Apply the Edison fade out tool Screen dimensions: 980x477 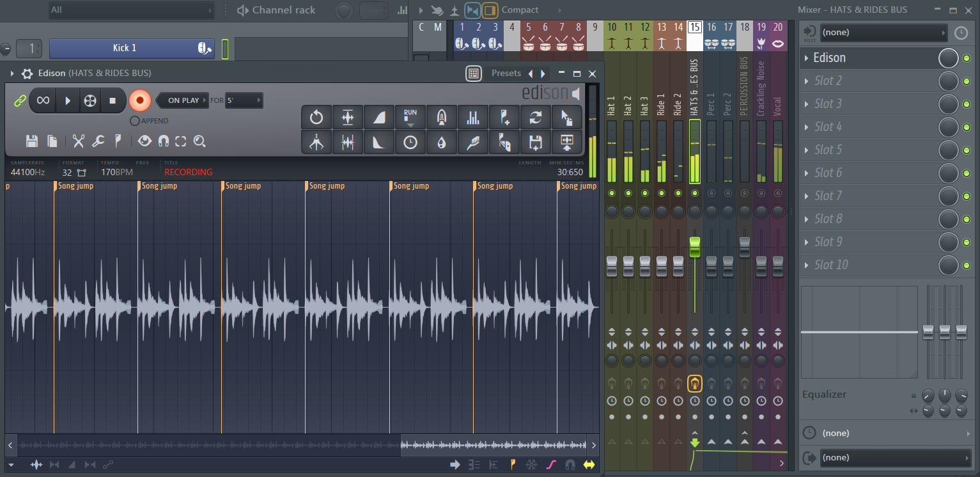[379, 143]
